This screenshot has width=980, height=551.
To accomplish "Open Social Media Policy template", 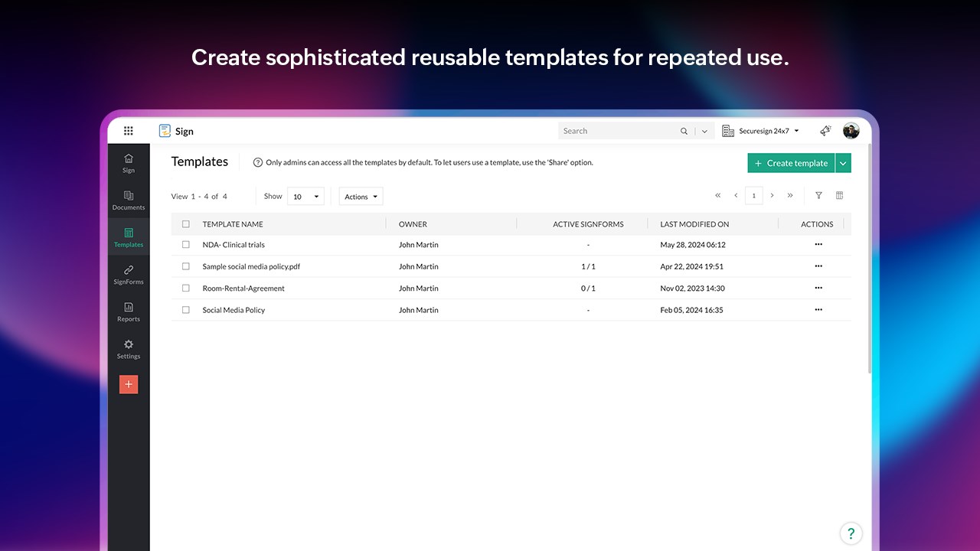I will 234,310.
